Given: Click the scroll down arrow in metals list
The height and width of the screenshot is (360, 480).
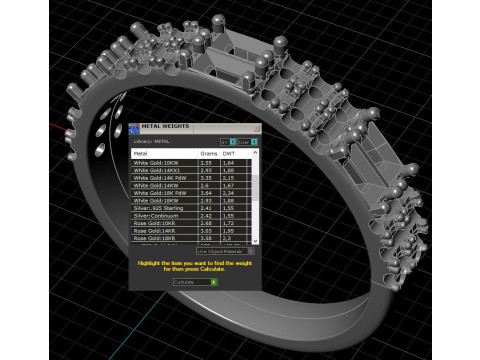Looking at the screenshot, I should [x=255, y=240].
